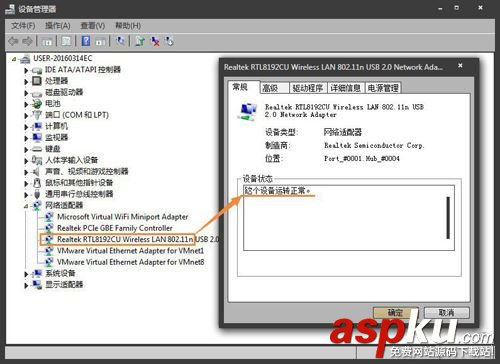
Task: Click the 监视器 category icon
Action: pos(37,138)
